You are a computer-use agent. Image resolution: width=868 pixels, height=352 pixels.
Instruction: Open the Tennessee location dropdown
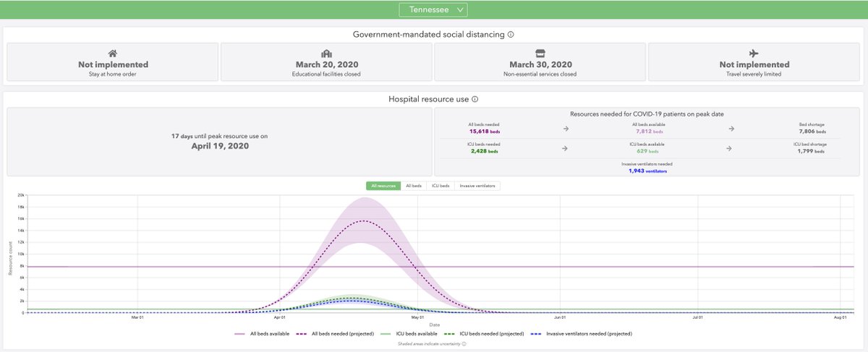(x=434, y=9)
